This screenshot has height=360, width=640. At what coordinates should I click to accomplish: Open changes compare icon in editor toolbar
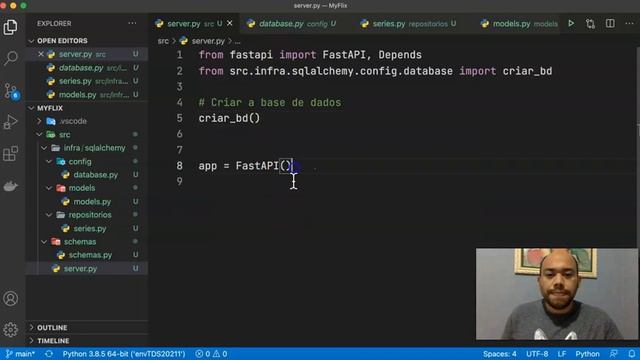point(590,24)
